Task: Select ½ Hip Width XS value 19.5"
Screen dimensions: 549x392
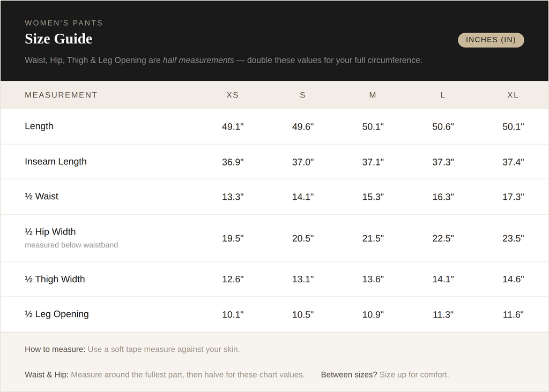Action: pyautogui.click(x=233, y=238)
